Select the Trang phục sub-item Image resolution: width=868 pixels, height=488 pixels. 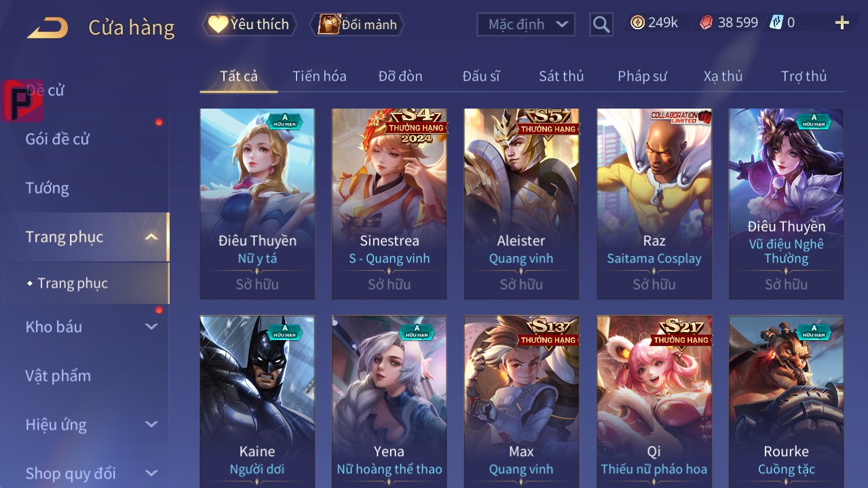(x=73, y=283)
